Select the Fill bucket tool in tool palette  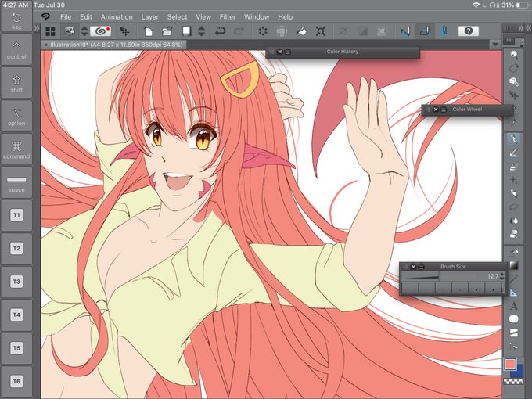click(x=514, y=252)
